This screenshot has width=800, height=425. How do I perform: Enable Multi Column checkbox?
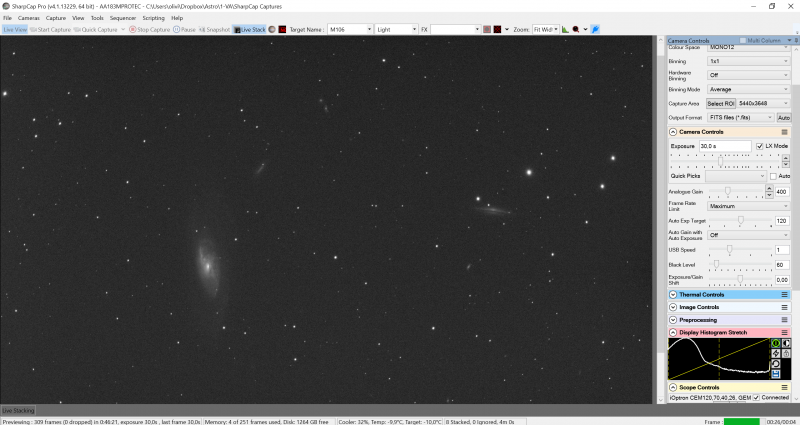click(x=743, y=40)
